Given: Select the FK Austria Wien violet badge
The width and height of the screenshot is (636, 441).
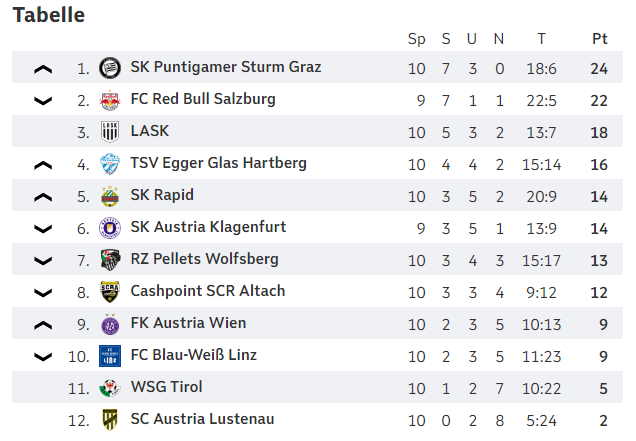Looking at the screenshot, I should (x=110, y=324).
